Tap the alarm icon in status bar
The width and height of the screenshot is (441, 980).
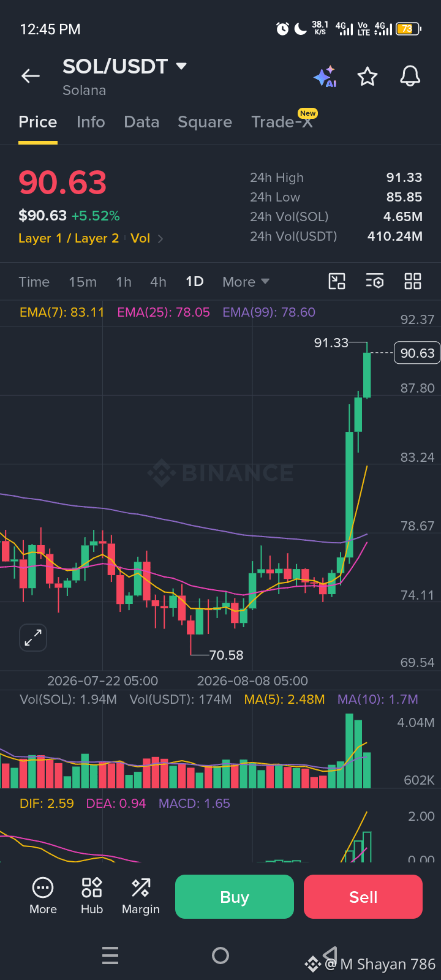point(282,29)
